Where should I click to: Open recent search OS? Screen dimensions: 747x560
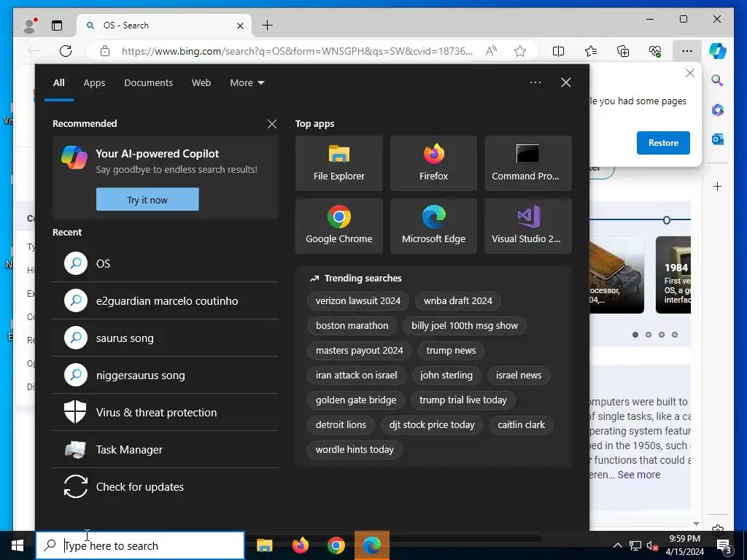[166, 263]
